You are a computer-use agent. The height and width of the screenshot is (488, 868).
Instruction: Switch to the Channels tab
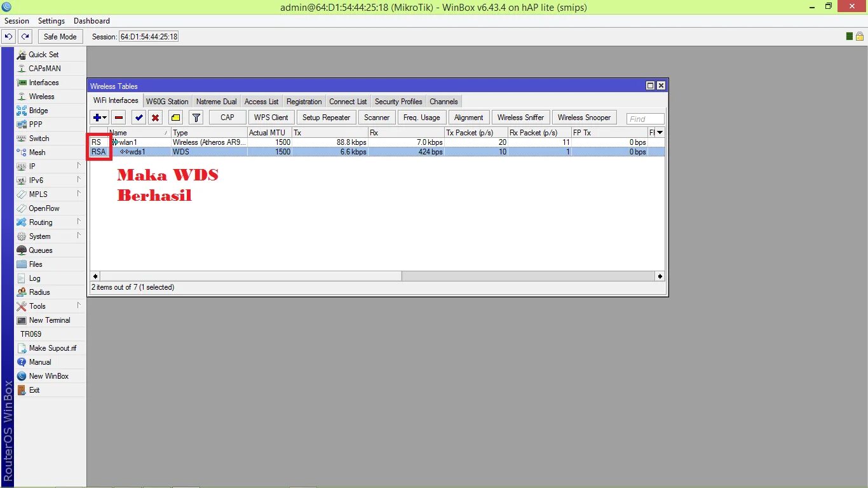(x=444, y=102)
